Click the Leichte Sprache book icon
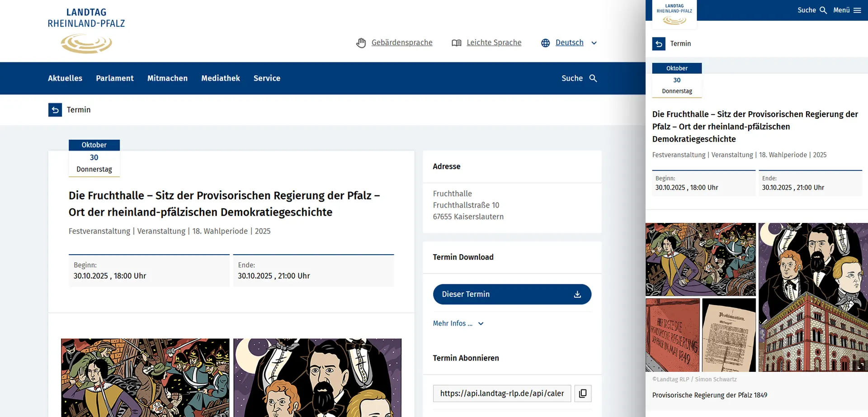 456,43
